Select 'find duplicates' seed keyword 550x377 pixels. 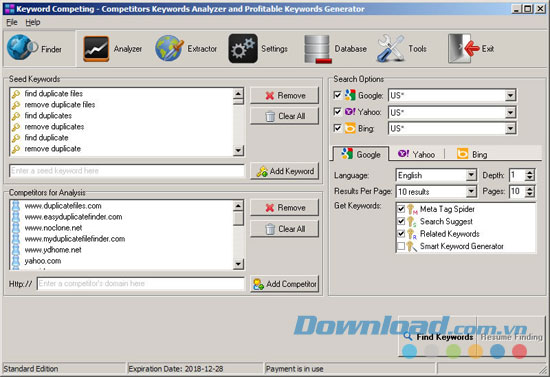(x=48, y=116)
